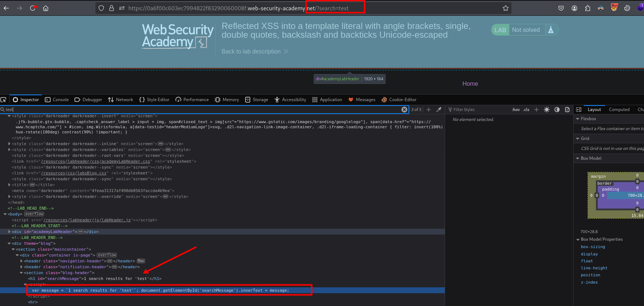This screenshot has height=306, width=644.
Task: Collapse the Flexbox section in Layout
Action: point(578,119)
